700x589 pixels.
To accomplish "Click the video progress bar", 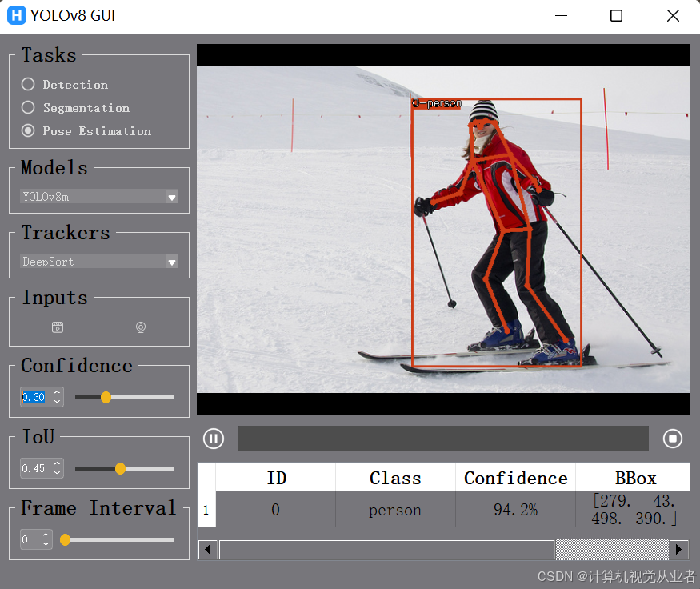I will (x=443, y=439).
